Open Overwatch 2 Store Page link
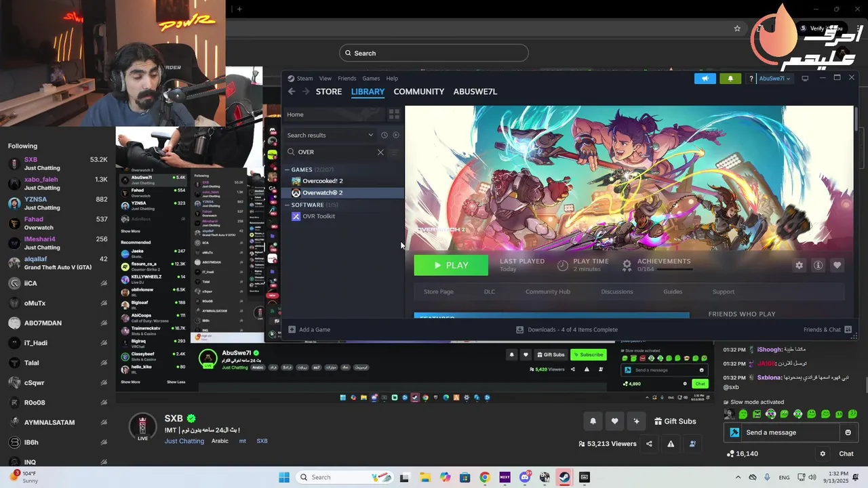Screen dimensions: 868x488 439,291
